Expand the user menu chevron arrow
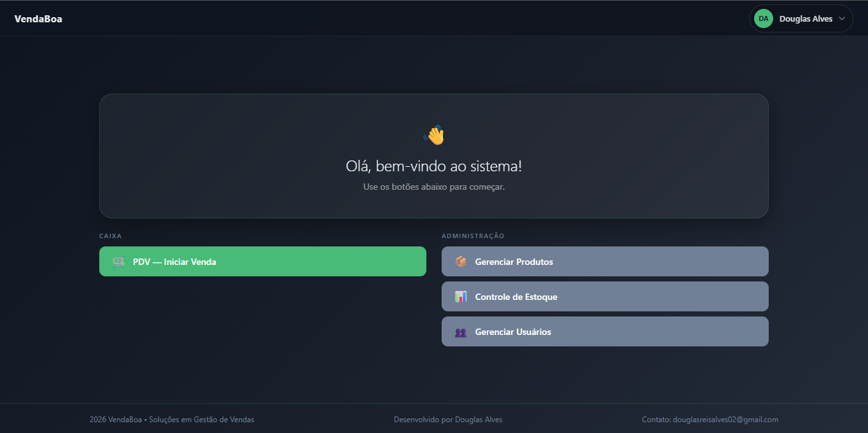Screen dimensions: 868x433 (x=842, y=18)
